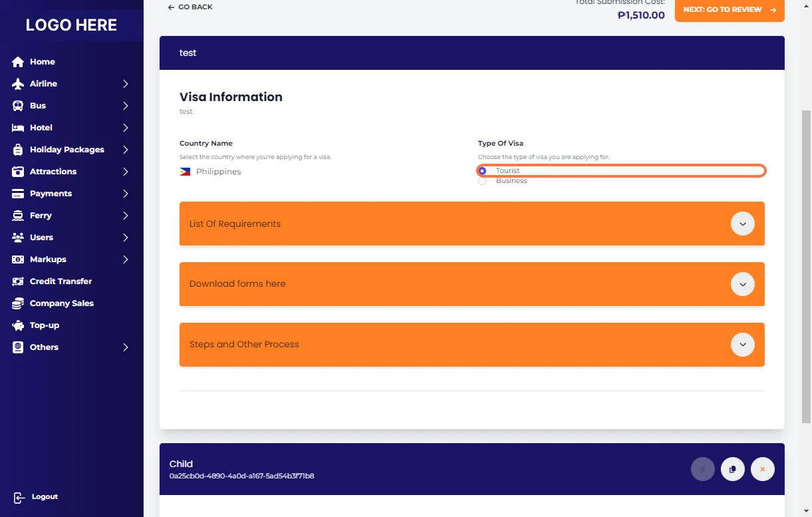The width and height of the screenshot is (812, 517).
Task: Click the Company Sales coins icon
Action: pos(18,303)
